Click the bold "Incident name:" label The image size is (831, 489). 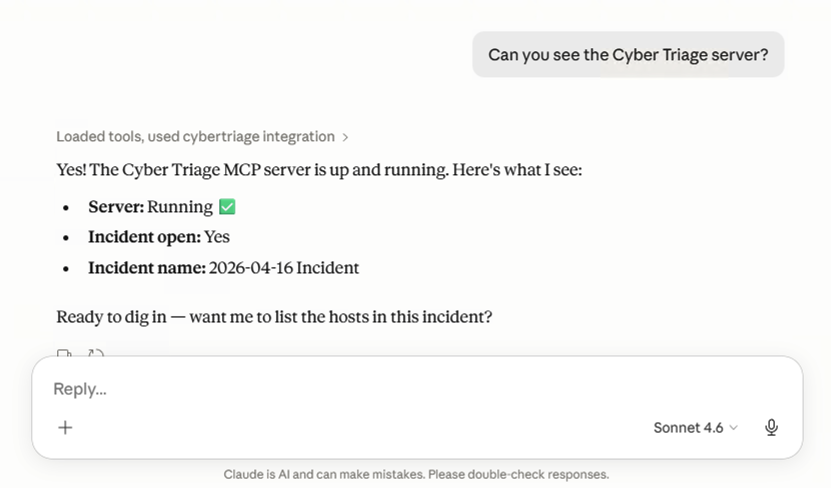click(x=147, y=268)
